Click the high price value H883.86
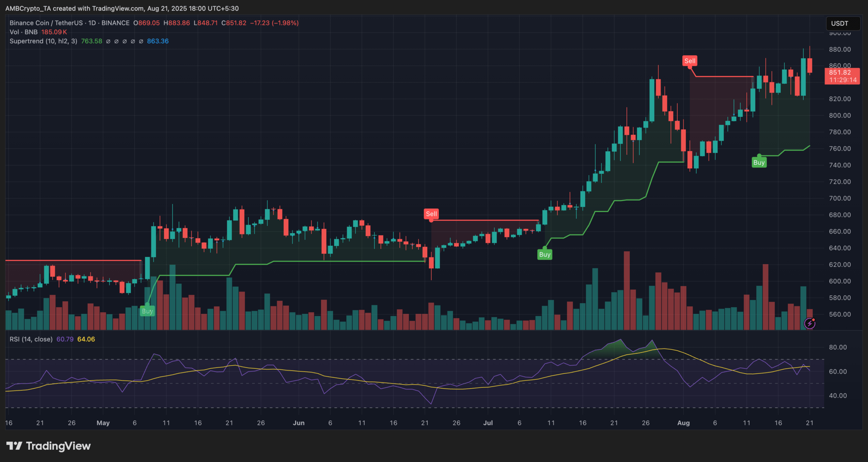Image resolution: width=868 pixels, height=462 pixels. 177,23
